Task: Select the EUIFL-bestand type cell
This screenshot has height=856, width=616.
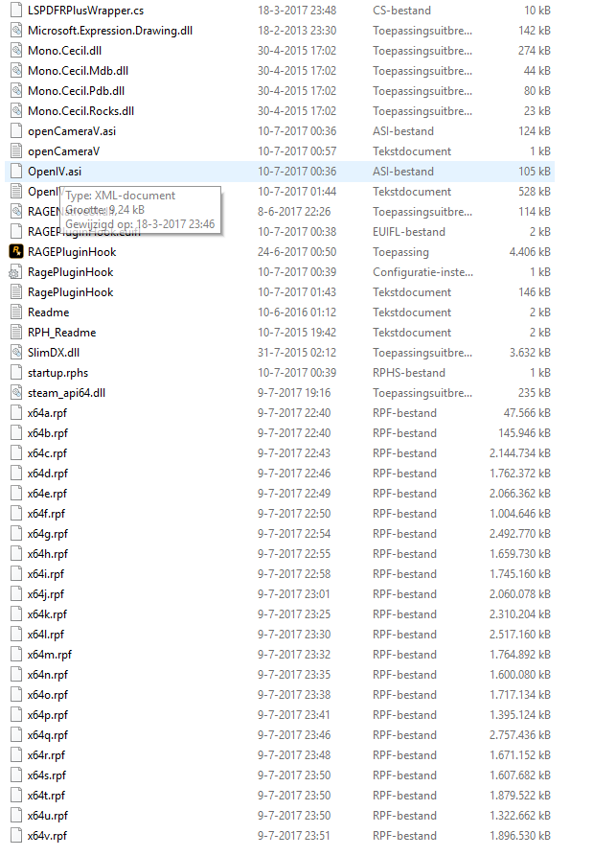Action: click(409, 232)
